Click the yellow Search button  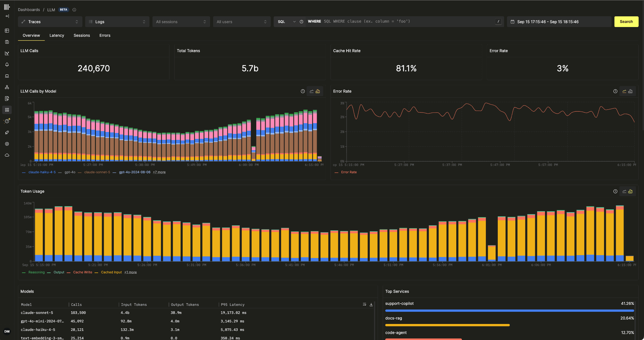click(x=626, y=22)
